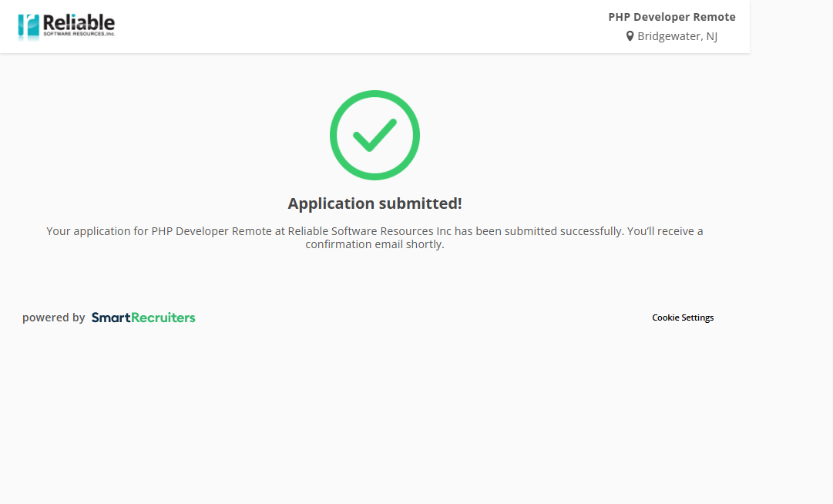Click the dark 'Smart' part of logo
833x504 pixels.
(110, 318)
